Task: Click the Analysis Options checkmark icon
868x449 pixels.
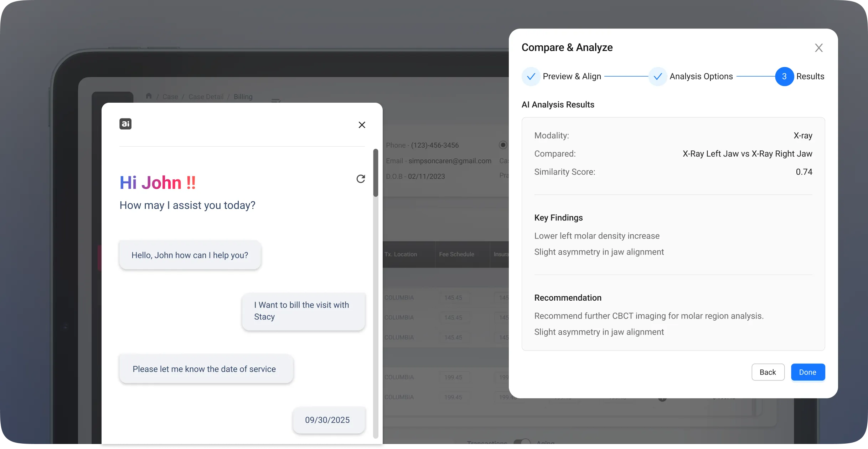Action: [658, 76]
